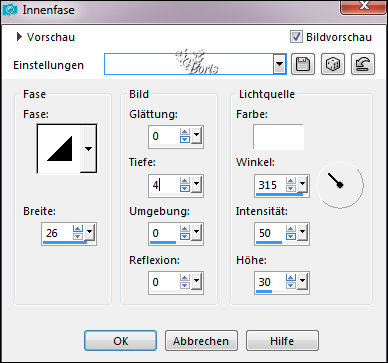Image resolution: width=388 pixels, height=363 pixels.
Task: Click the Abbrechen button
Action: click(201, 341)
